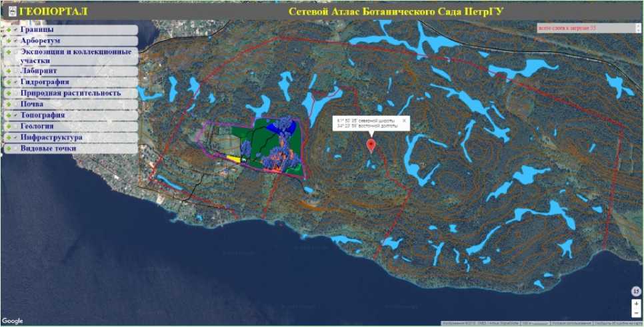Close the coordinates info popup
644x327 pixels.
[404, 121]
